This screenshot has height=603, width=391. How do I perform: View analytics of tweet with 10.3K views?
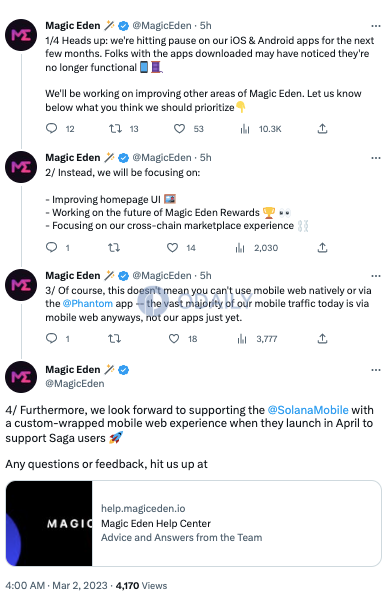[x=245, y=129]
